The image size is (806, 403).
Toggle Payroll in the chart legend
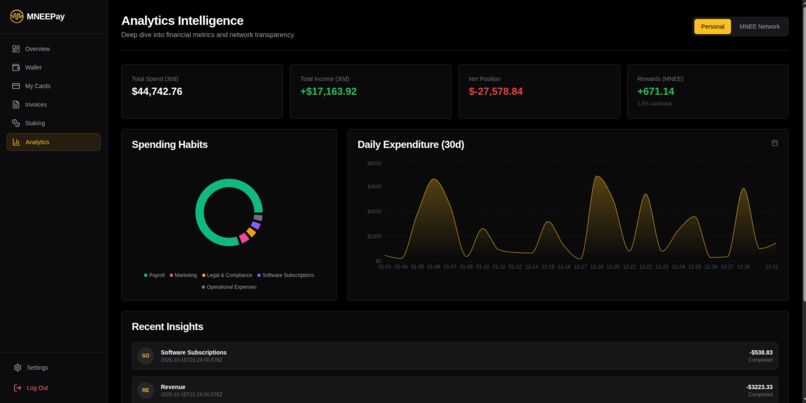click(x=154, y=276)
